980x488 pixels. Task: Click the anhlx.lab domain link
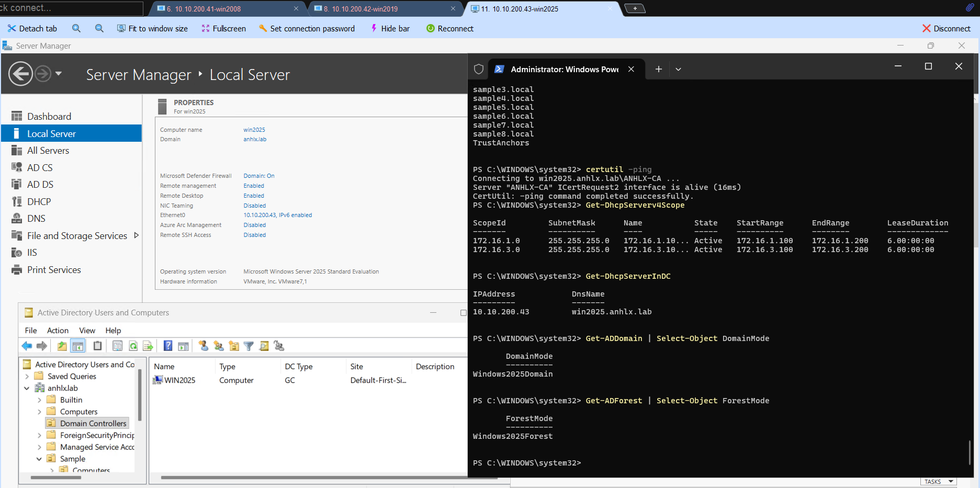255,139
